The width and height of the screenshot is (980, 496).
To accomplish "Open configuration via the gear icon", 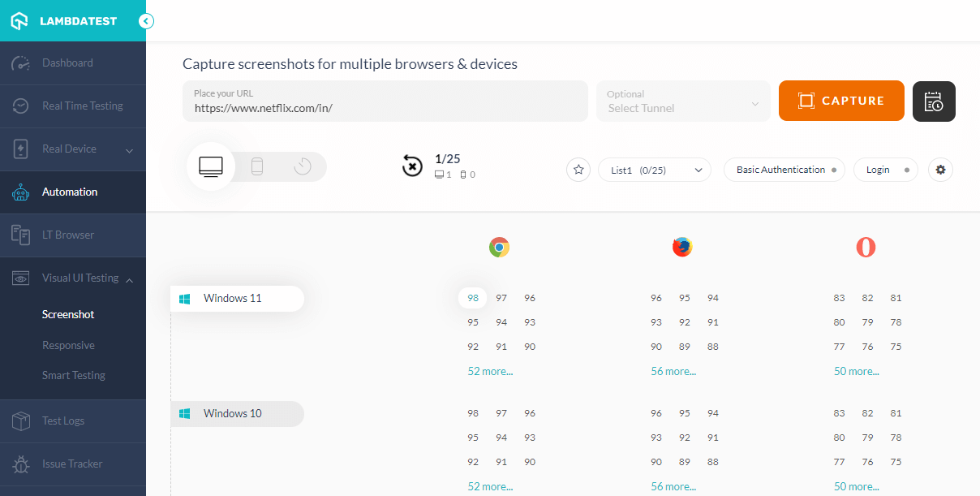I will [x=940, y=170].
